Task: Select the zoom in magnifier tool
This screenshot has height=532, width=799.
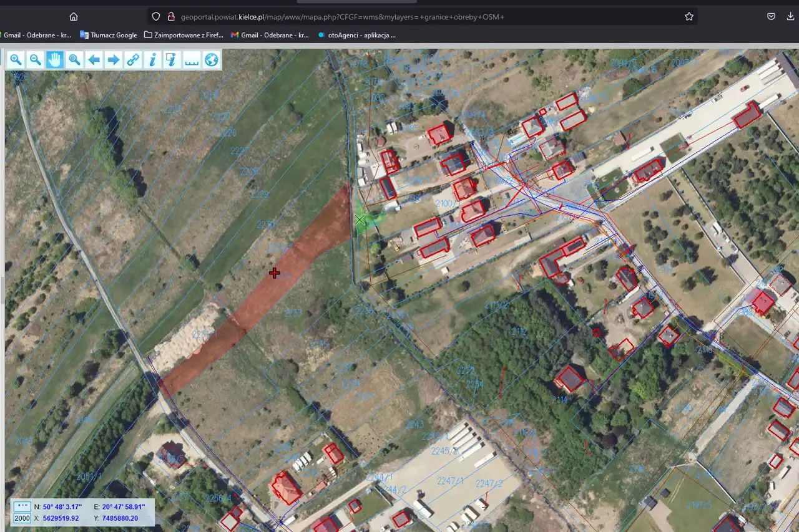Action: coord(16,60)
